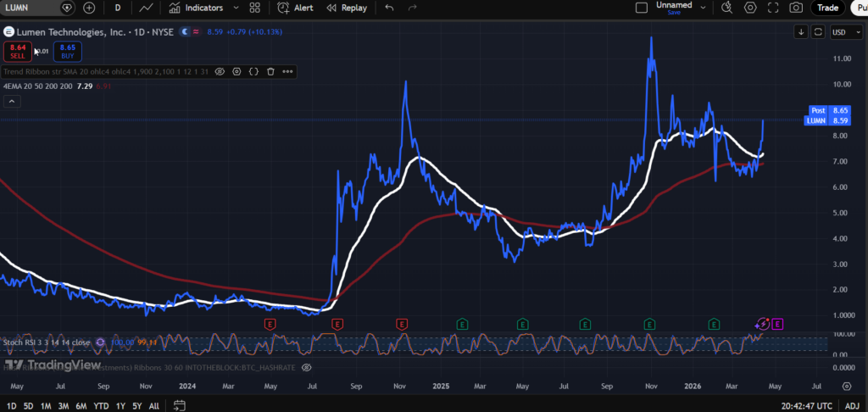Viewport: 868px width, 412px height.
Task: Select the YTD time range
Action: point(101,406)
